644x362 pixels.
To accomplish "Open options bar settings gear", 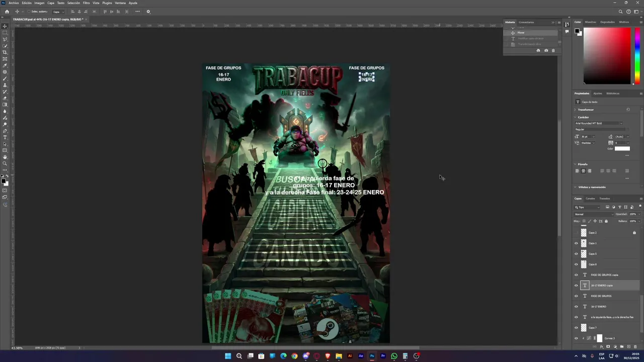I will [x=148, y=12].
